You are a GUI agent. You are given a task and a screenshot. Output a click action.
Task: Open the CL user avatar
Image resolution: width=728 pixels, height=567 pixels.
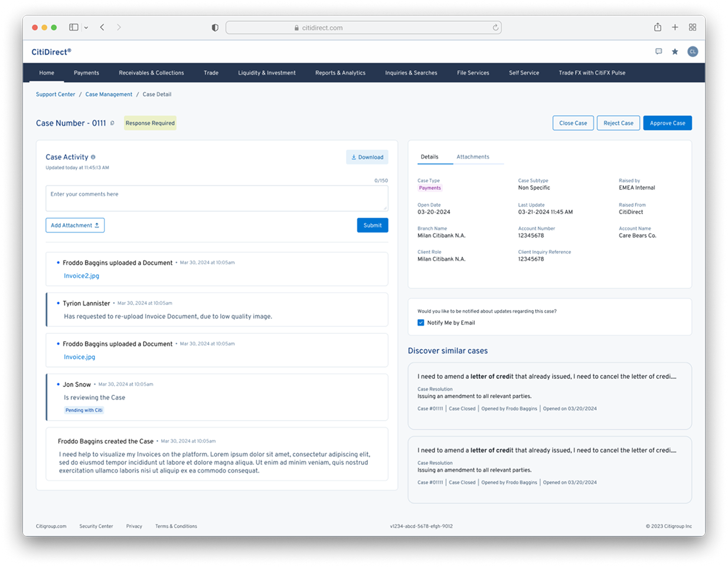pos(693,51)
